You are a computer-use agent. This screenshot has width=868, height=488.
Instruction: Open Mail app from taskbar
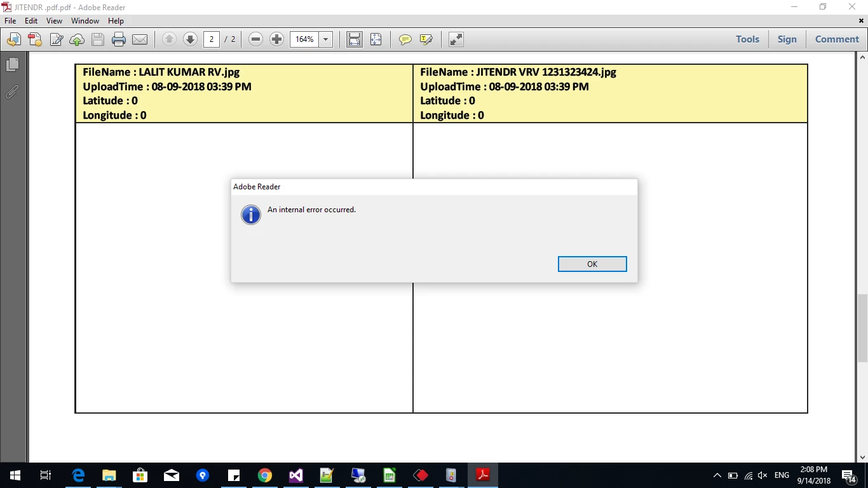point(172,475)
